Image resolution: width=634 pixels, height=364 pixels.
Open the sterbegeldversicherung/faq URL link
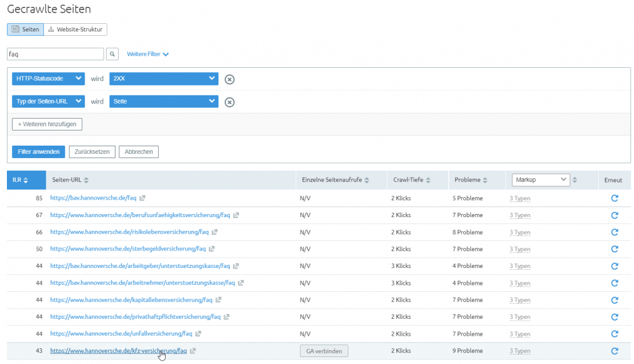[x=128, y=249]
